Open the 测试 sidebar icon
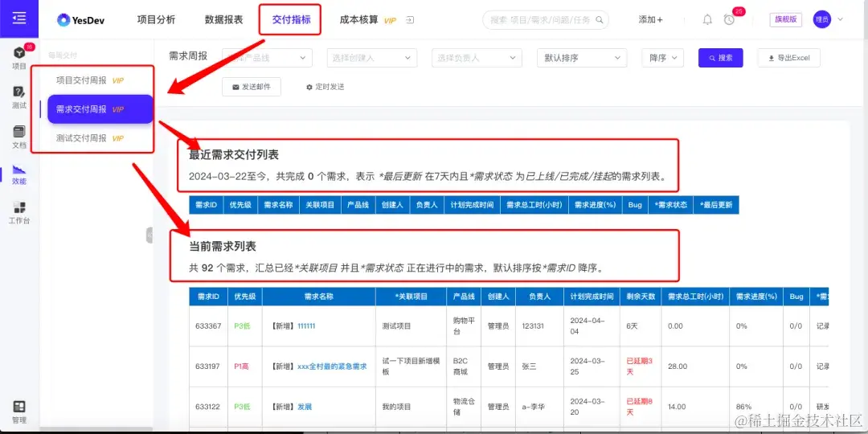Viewport: 868px width, 434px height. coord(18,97)
